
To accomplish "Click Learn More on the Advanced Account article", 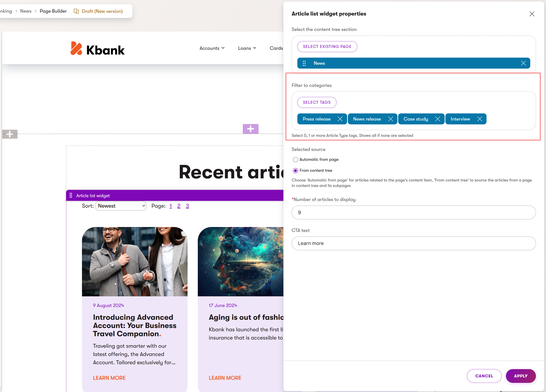I will click(x=109, y=378).
